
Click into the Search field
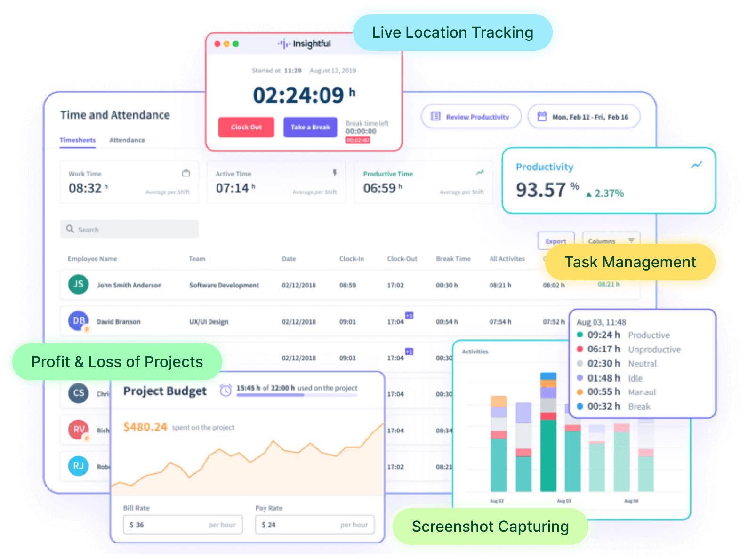click(129, 229)
